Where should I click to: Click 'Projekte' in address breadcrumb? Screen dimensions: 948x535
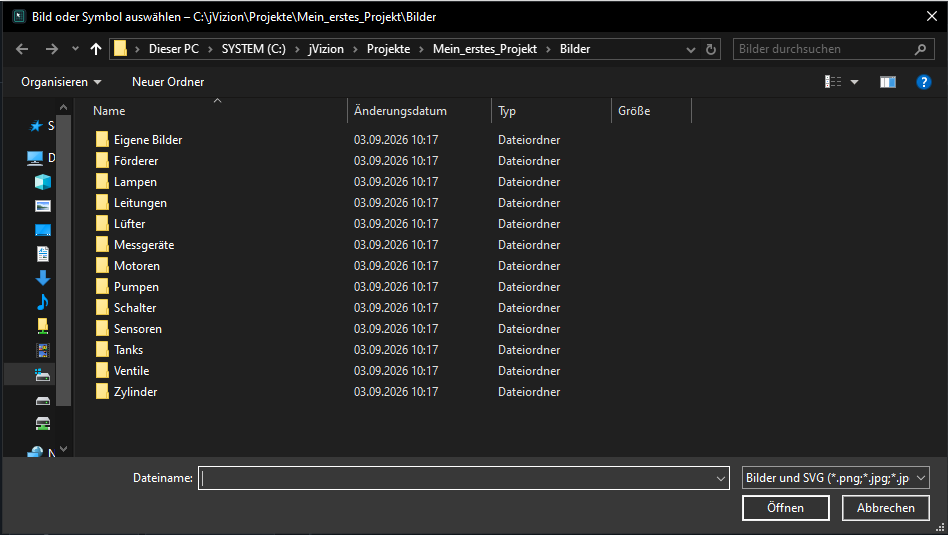click(388, 49)
